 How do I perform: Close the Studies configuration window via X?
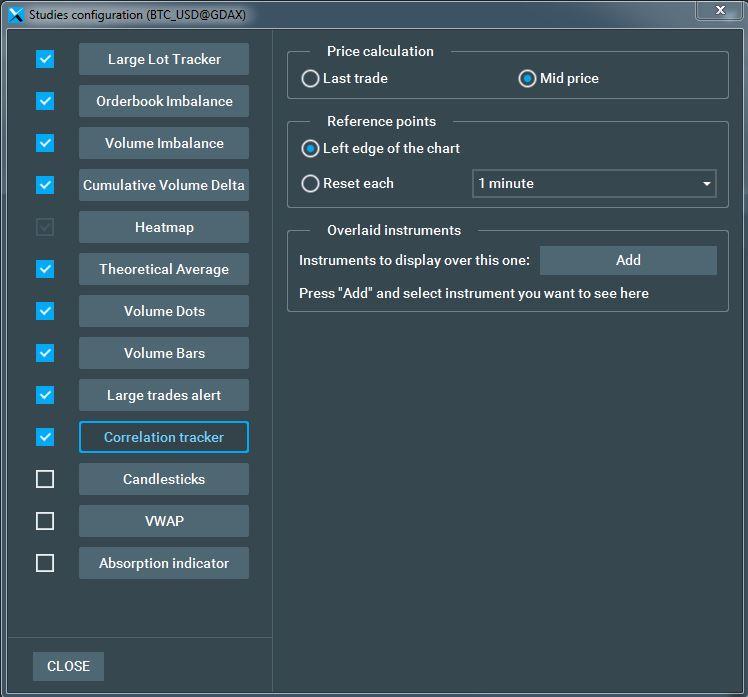pos(718,11)
